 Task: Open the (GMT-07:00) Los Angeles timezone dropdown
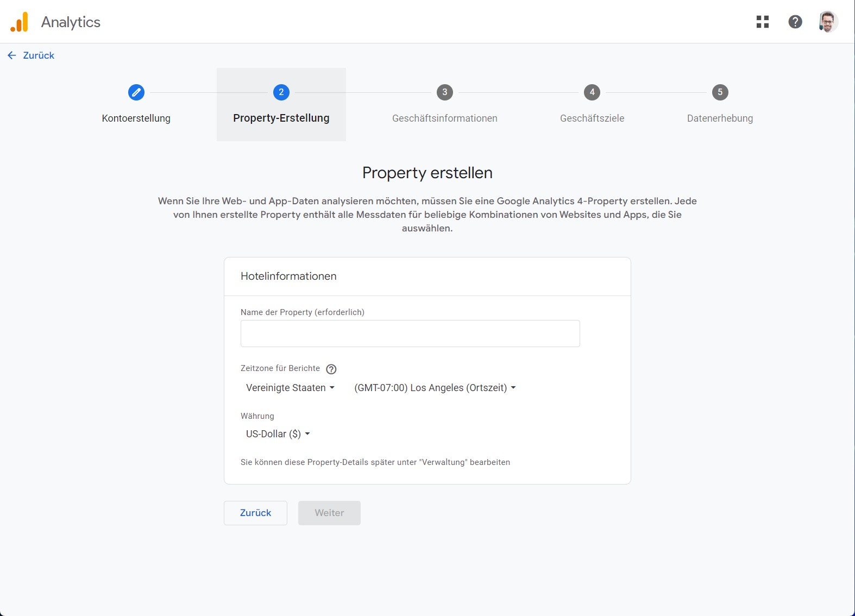click(x=435, y=388)
